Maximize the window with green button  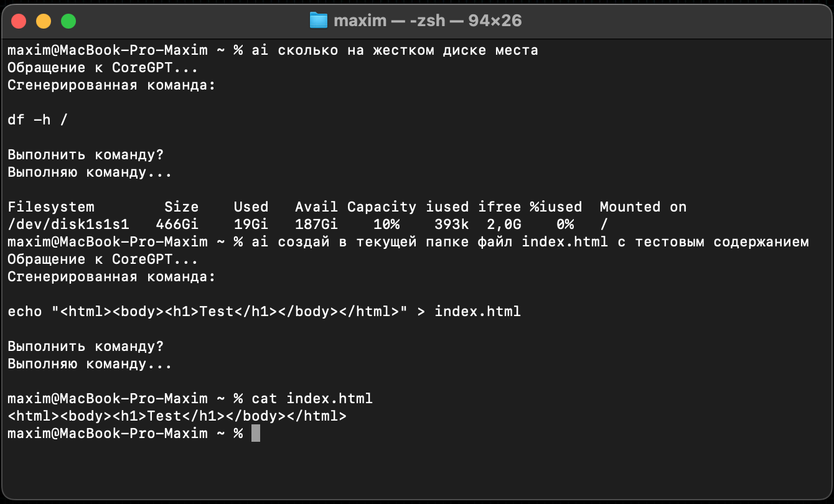coord(68,21)
